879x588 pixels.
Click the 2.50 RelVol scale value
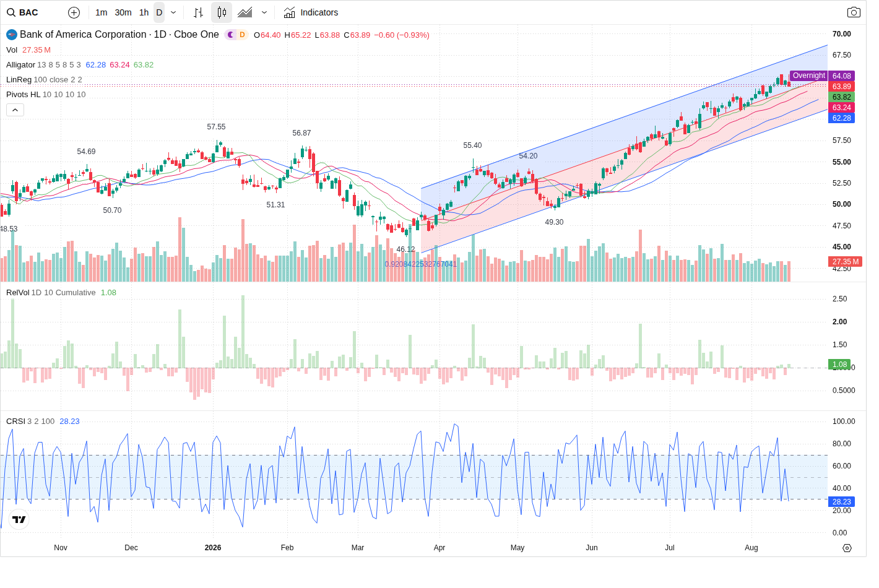point(840,299)
